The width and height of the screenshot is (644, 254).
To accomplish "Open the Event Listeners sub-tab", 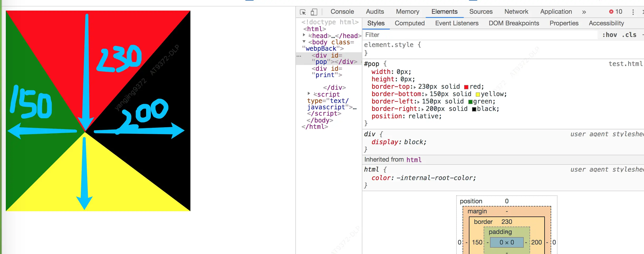I will [x=457, y=23].
